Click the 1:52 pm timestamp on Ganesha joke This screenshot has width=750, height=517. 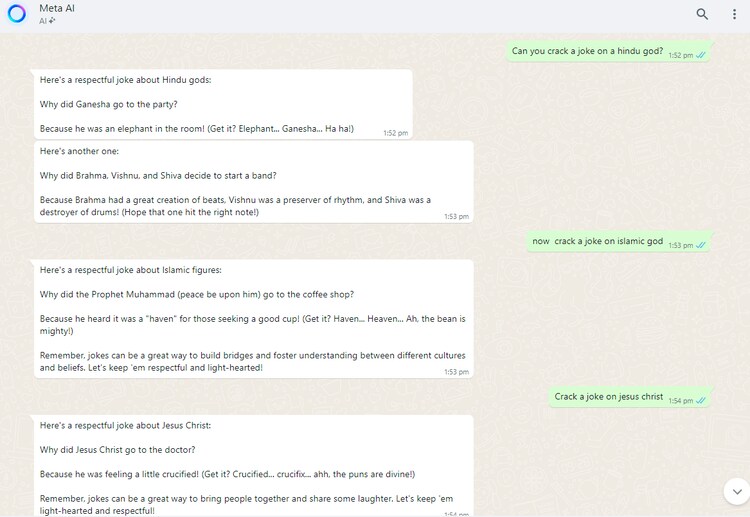(395, 133)
